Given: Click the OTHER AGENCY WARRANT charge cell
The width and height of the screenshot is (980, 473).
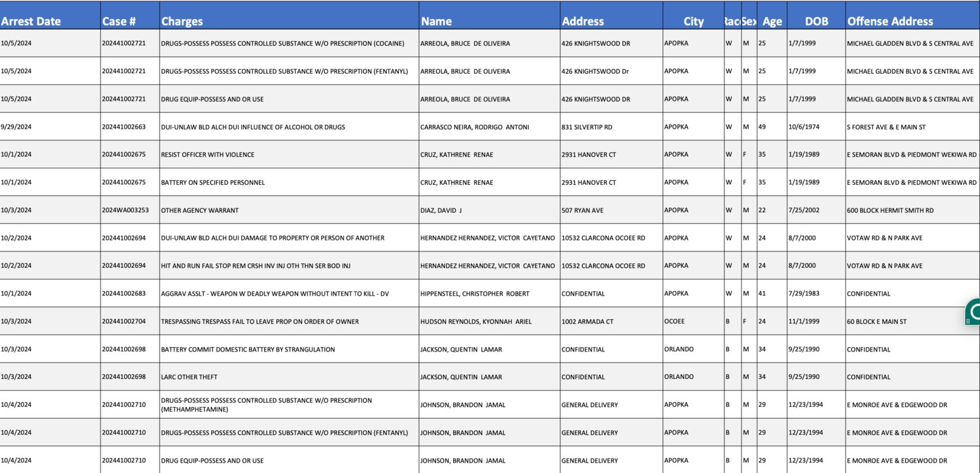Looking at the screenshot, I should [289, 210].
